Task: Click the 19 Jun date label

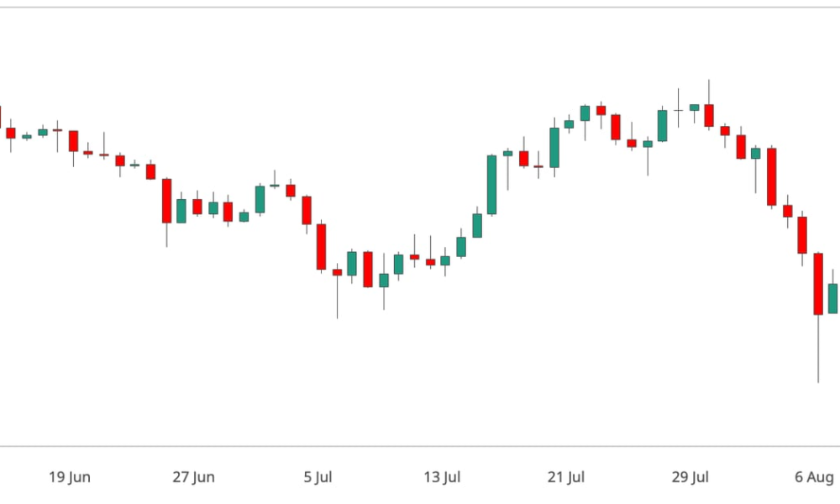Action: (x=70, y=476)
